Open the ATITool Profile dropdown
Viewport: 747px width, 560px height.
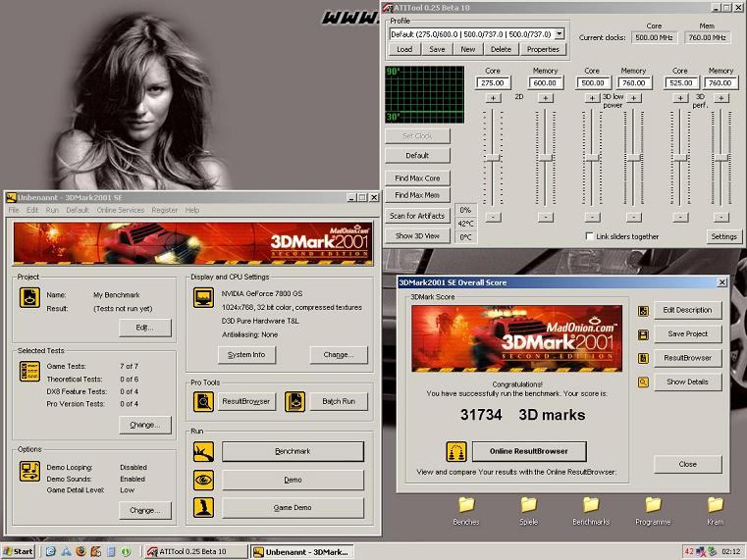[x=560, y=33]
